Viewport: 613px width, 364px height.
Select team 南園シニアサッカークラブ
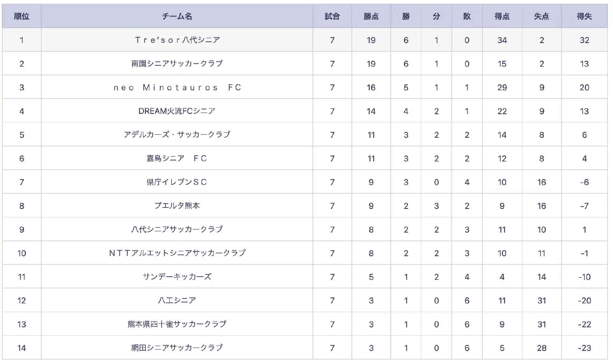(177, 63)
